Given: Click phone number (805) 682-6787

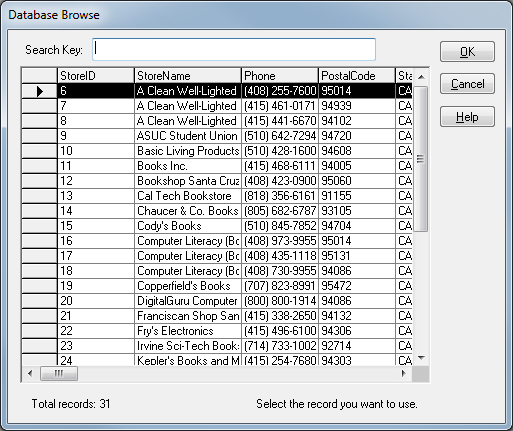Looking at the screenshot, I should coord(280,211).
